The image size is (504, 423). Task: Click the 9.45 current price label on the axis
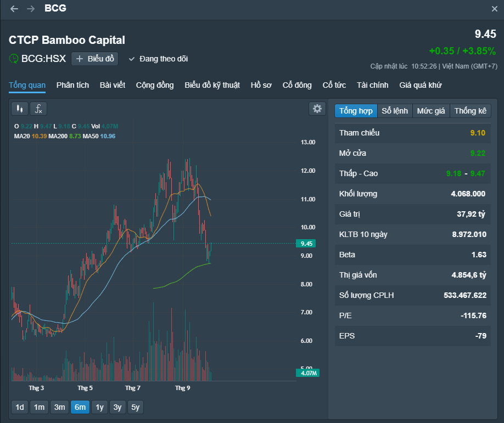pyautogui.click(x=306, y=244)
